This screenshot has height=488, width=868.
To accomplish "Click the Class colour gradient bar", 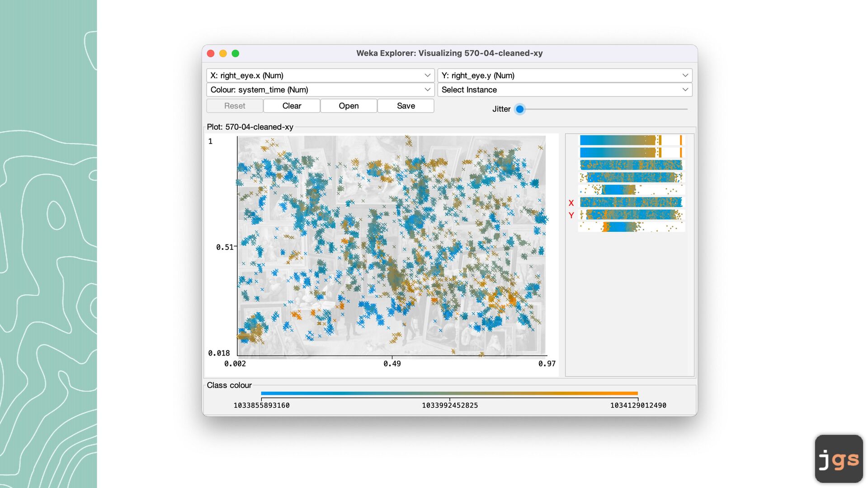I will click(x=449, y=393).
